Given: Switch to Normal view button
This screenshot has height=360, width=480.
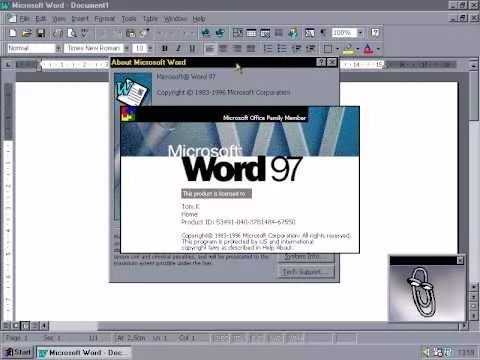Looking at the screenshot, I should 7,325.
